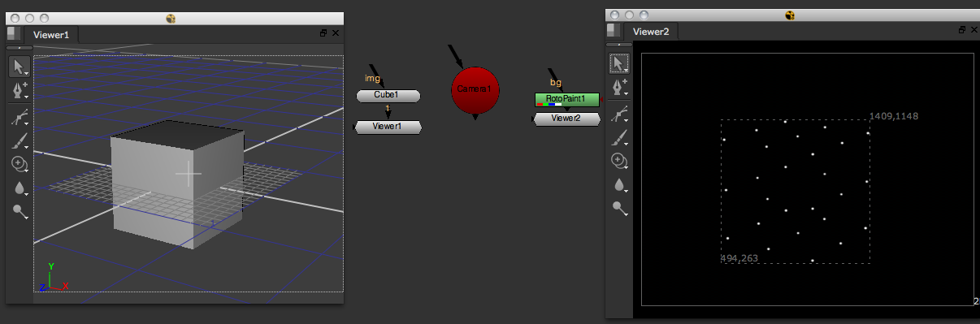Float the Viewer2 pane using the float icon
Image resolution: width=980 pixels, height=324 pixels.
point(962,30)
